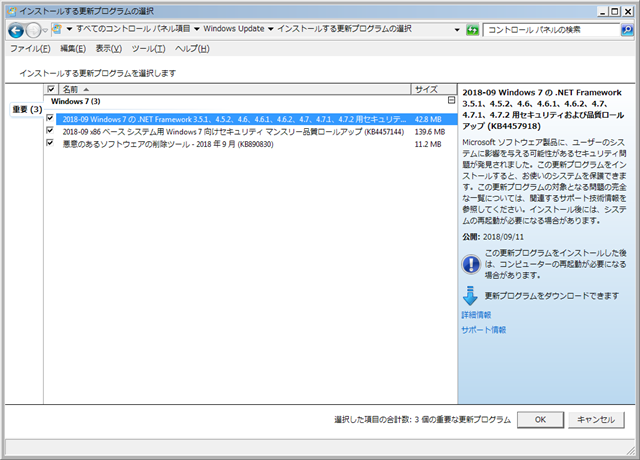
Task: Uncheck the KB890830 removal tool update
Action: pyautogui.click(x=50, y=143)
